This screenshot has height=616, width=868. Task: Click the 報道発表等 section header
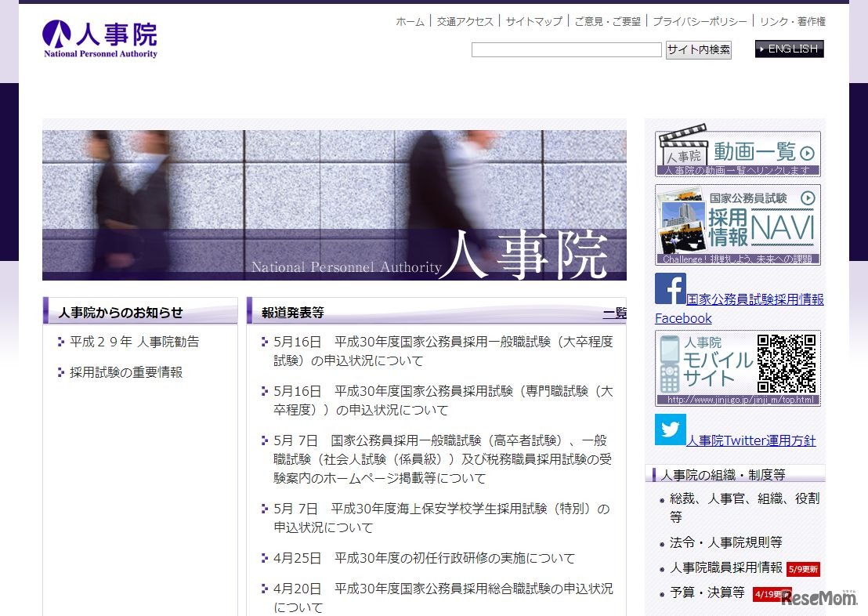[436, 311]
